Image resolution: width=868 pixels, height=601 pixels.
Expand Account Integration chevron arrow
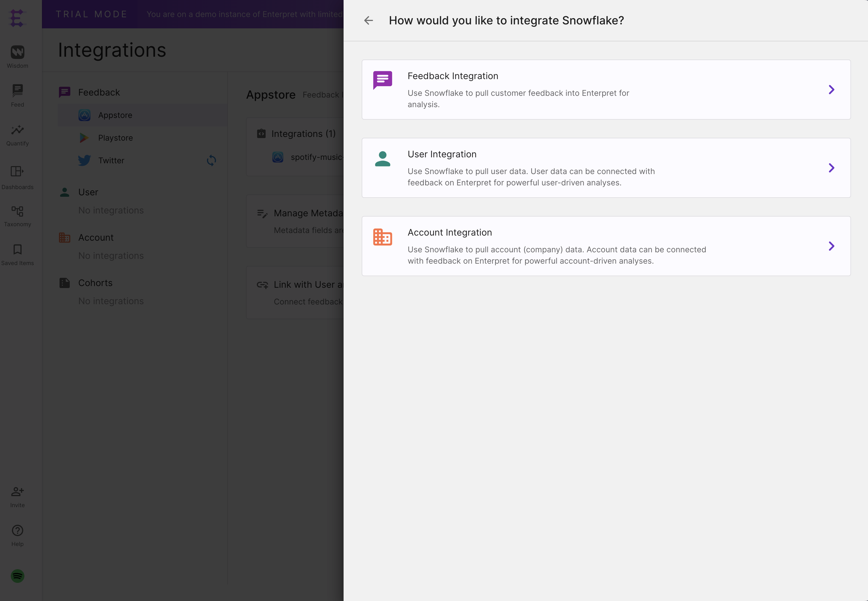tap(831, 246)
